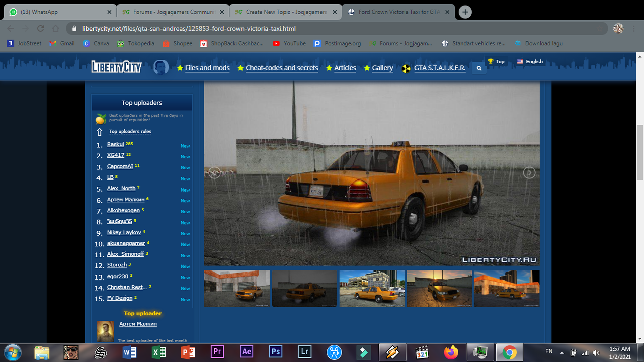Image resolution: width=644 pixels, height=362 pixels.
Task: Launch Microsoft Word from the taskbar
Action: click(129, 352)
